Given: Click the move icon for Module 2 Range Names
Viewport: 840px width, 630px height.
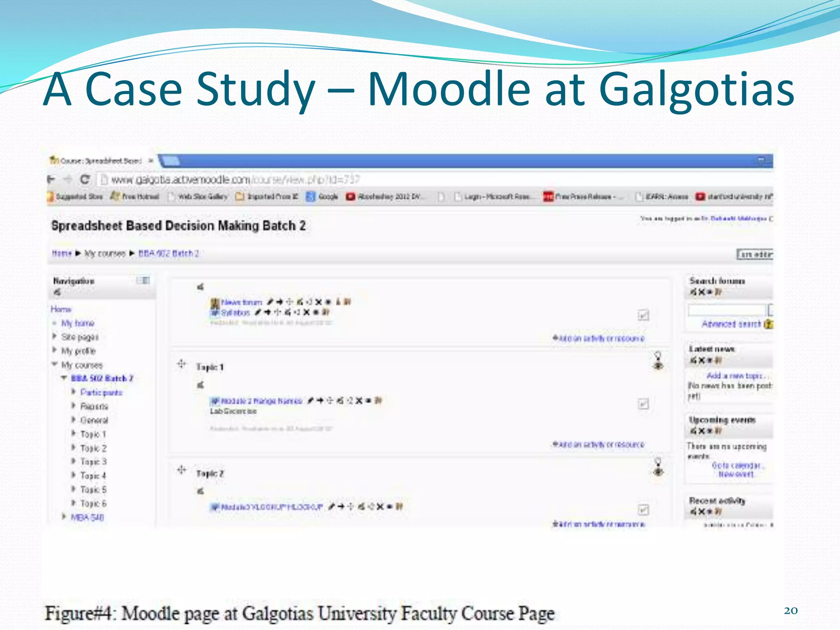Looking at the screenshot, I should pos(330,401).
